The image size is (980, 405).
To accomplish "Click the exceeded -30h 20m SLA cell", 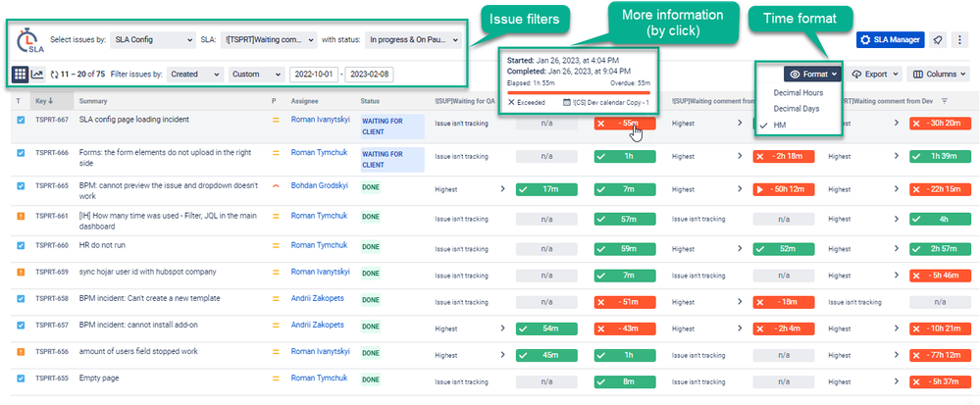I will coord(940,124).
